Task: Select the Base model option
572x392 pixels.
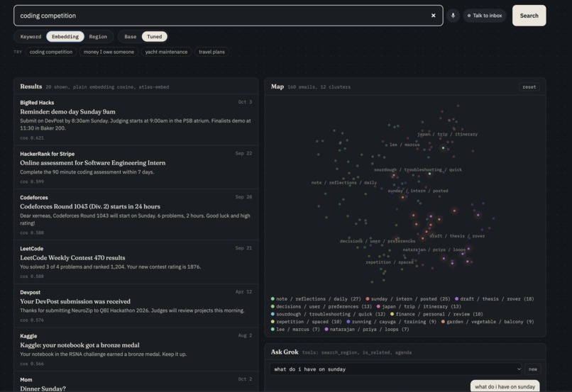Action: (x=131, y=36)
